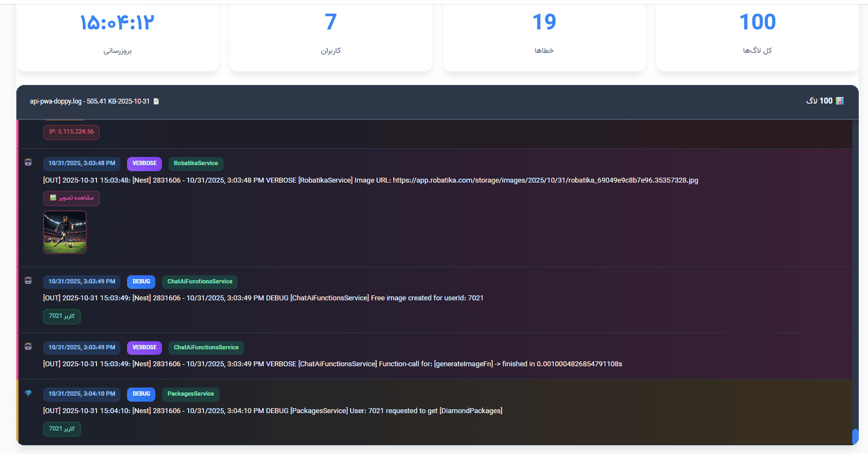Image resolution: width=868 pixels, height=454 pixels.
Task: Click the 3:03:49 PM timestamp on the DEBUG row
Action: (x=82, y=282)
